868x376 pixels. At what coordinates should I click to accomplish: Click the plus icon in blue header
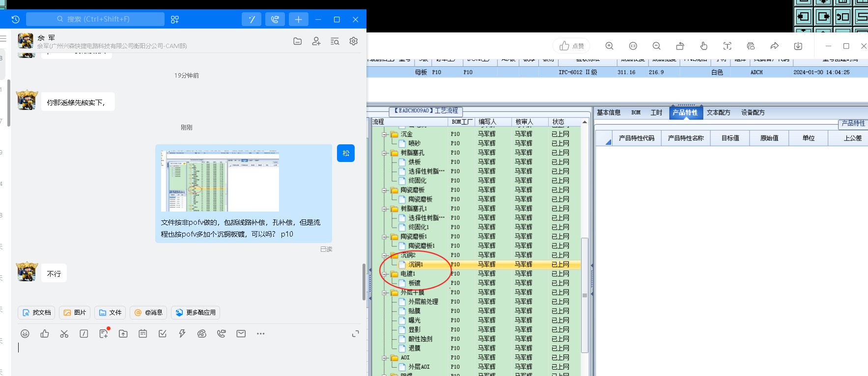[298, 20]
